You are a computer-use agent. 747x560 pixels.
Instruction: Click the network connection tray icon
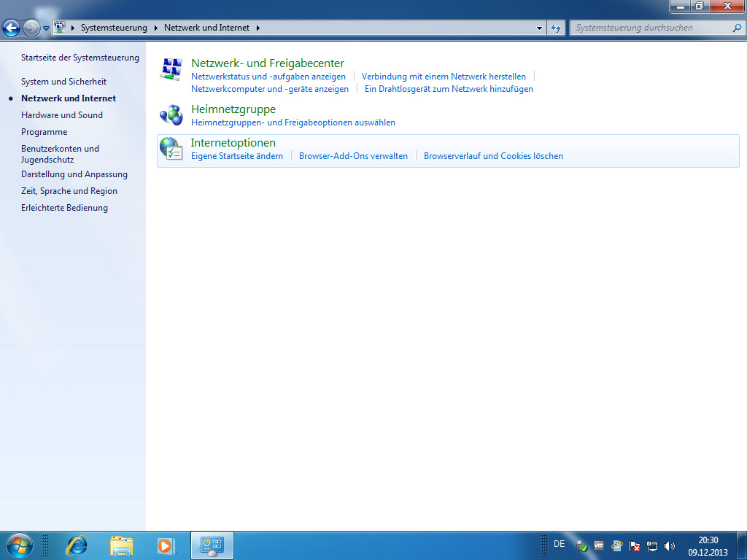(x=651, y=546)
